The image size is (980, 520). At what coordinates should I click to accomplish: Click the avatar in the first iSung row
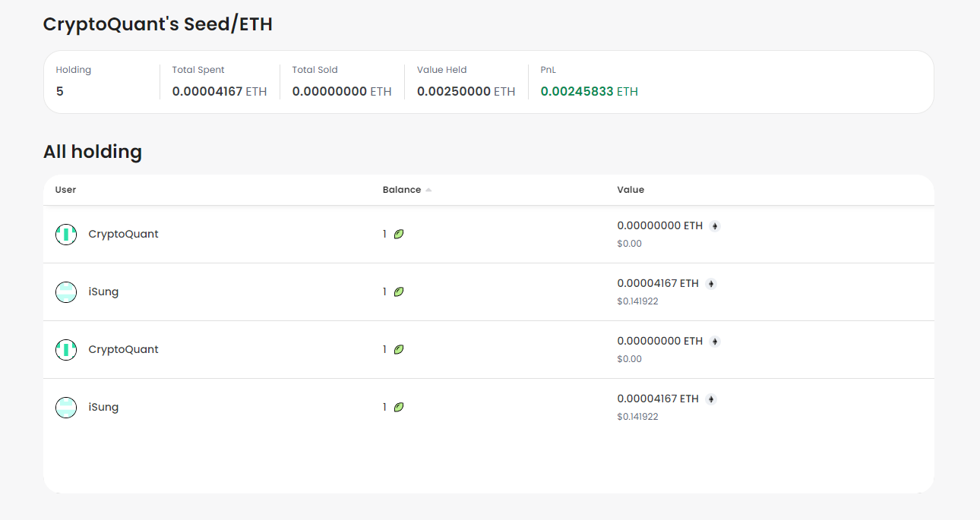click(x=66, y=292)
